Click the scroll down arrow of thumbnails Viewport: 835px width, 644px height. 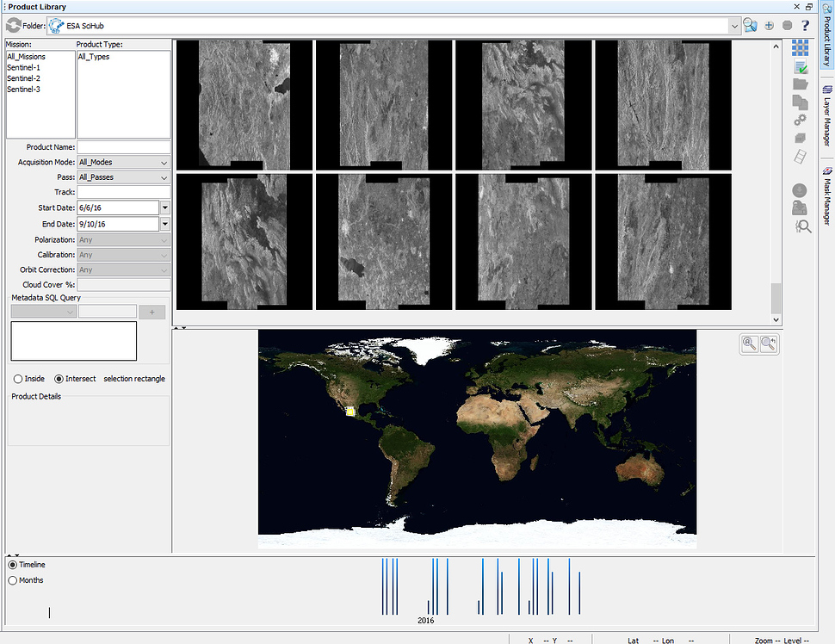point(776,319)
